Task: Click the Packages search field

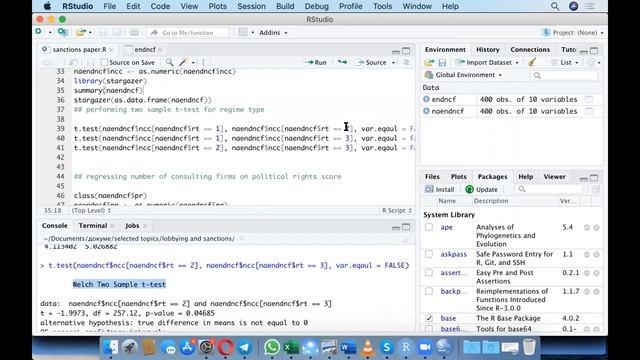Action: (x=550, y=189)
